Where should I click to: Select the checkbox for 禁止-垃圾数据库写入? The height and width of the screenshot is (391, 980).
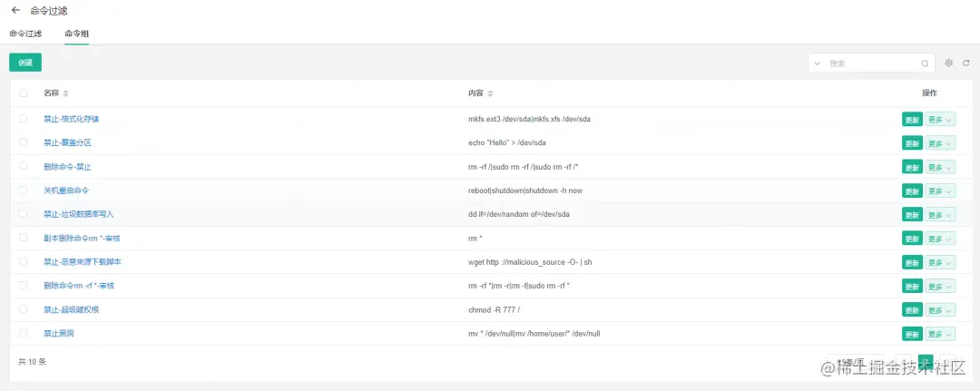coord(23,213)
